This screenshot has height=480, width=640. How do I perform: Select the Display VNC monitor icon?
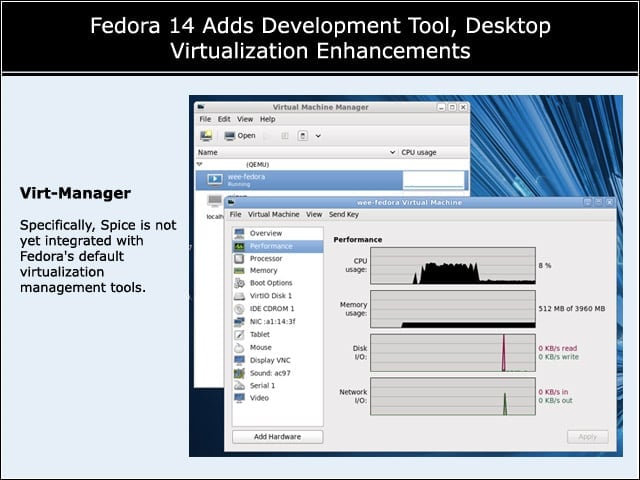[x=239, y=360]
